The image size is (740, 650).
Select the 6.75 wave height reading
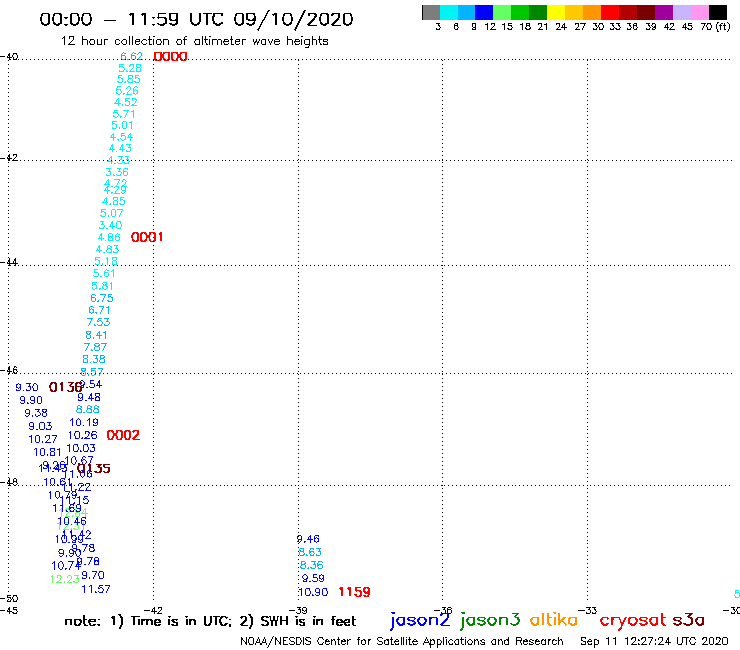[101, 298]
